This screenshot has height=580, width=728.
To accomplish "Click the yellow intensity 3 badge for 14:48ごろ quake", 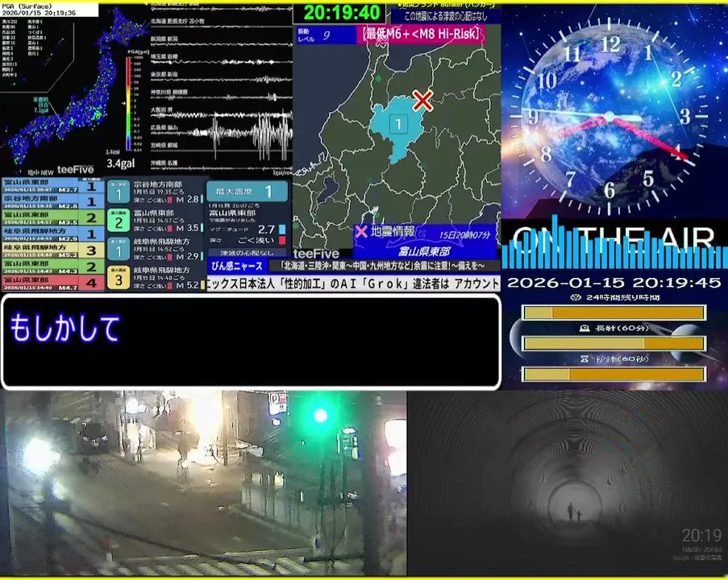I will tap(119, 277).
